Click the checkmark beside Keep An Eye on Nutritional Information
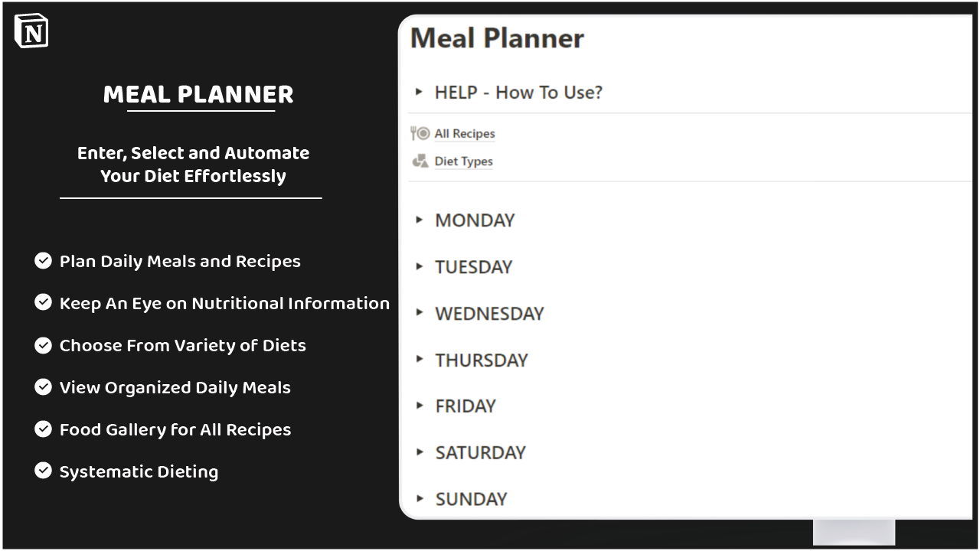 point(43,302)
